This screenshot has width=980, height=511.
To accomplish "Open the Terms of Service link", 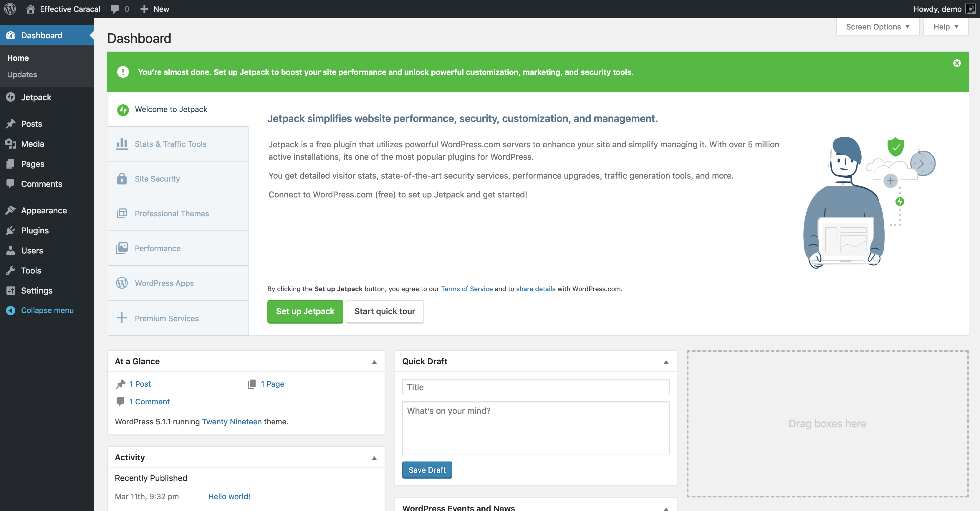I will coord(466,289).
